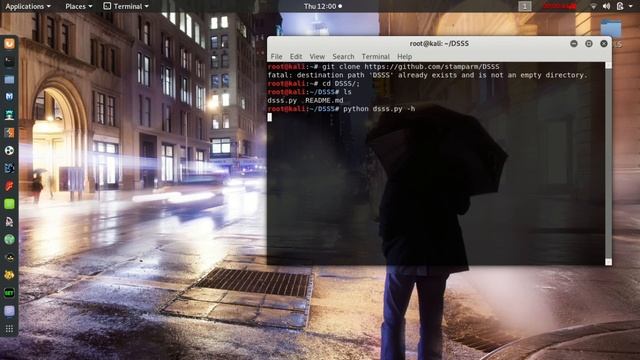Show all applications grid
640x360 pixels.
(9, 328)
